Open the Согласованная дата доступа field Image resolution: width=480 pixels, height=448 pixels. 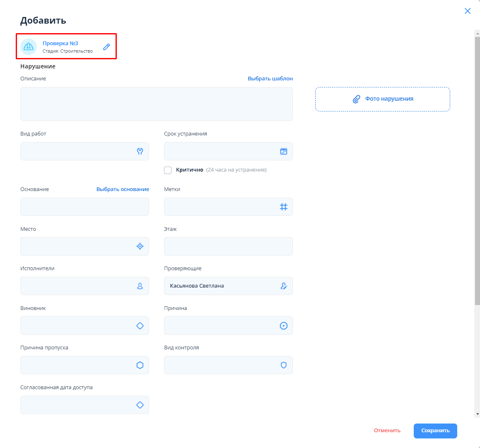click(x=79, y=405)
